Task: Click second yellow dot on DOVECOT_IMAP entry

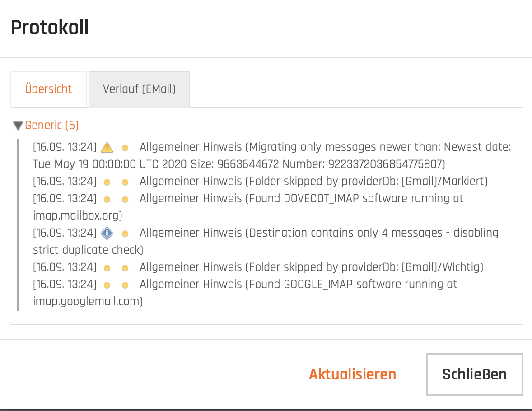Action: click(125, 199)
